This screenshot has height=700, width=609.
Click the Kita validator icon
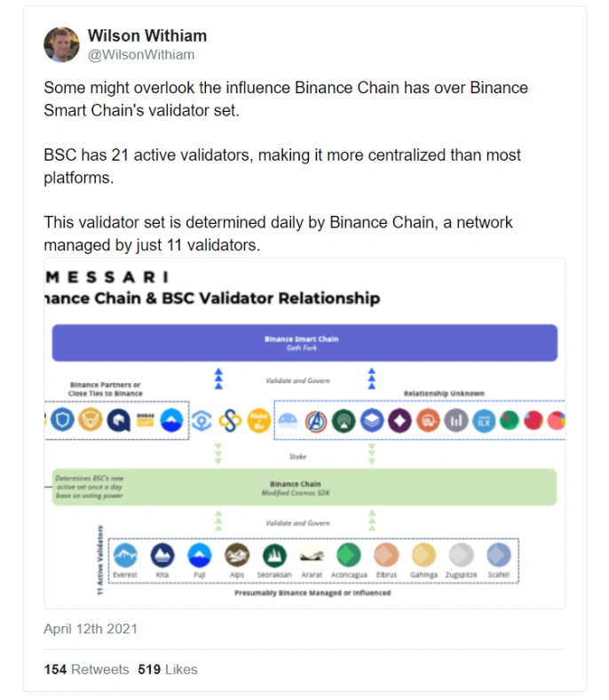[x=162, y=555]
